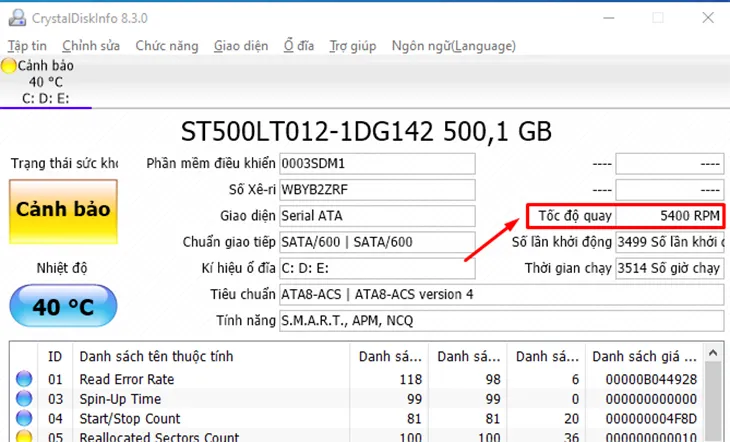Click the blue status orb for Read Error Rate
This screenshot has height=442, width=730.
24,379
